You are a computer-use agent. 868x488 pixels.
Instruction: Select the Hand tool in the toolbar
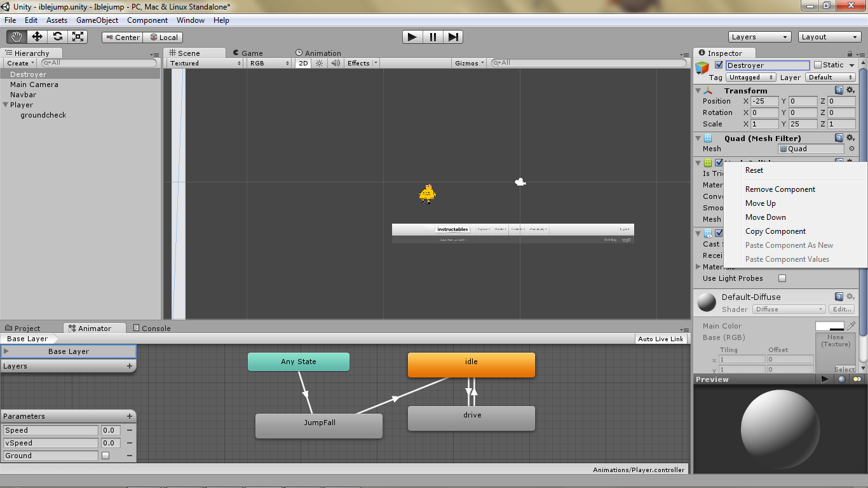[17, 37]
